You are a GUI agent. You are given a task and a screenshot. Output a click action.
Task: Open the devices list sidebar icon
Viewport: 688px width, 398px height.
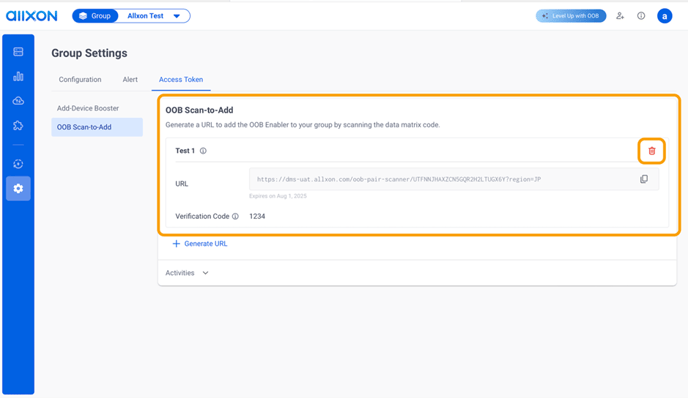tap(18, 52)
